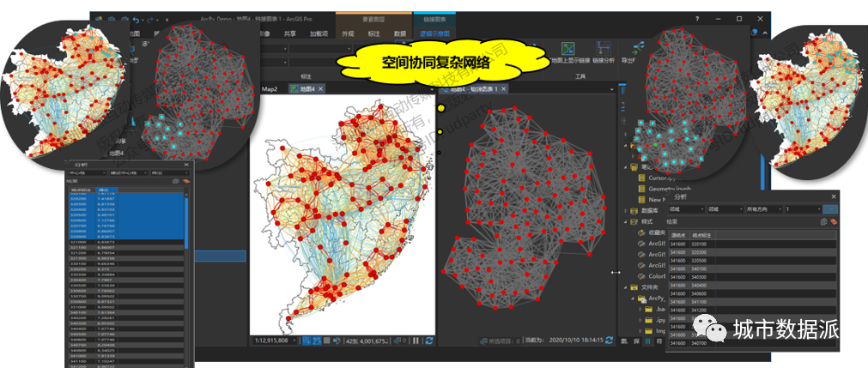This screenshot has width=868, height=368.
Task: Open the Share (共享) ribbon tab
Action: [290, 33]
